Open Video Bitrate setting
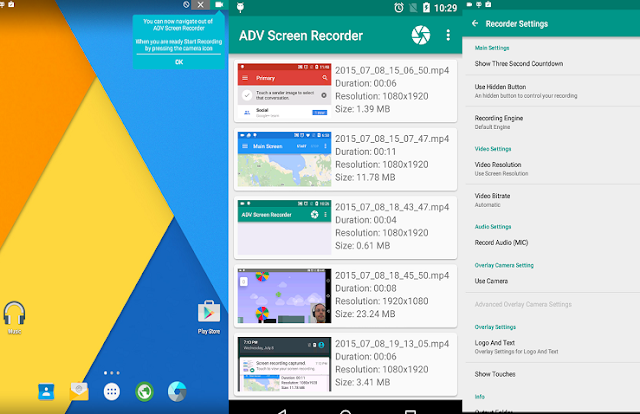This screenshot has width=640, height=414. pos(553,200)
